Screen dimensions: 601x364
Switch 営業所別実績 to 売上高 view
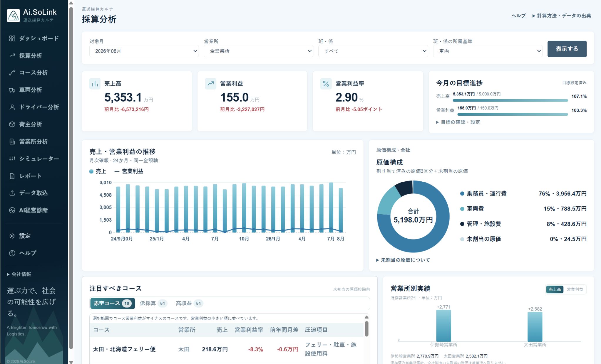point(555,289)
